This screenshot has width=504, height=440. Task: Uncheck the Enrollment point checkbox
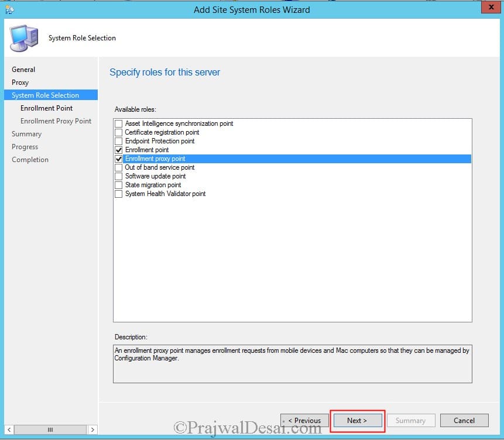(119, 150)
